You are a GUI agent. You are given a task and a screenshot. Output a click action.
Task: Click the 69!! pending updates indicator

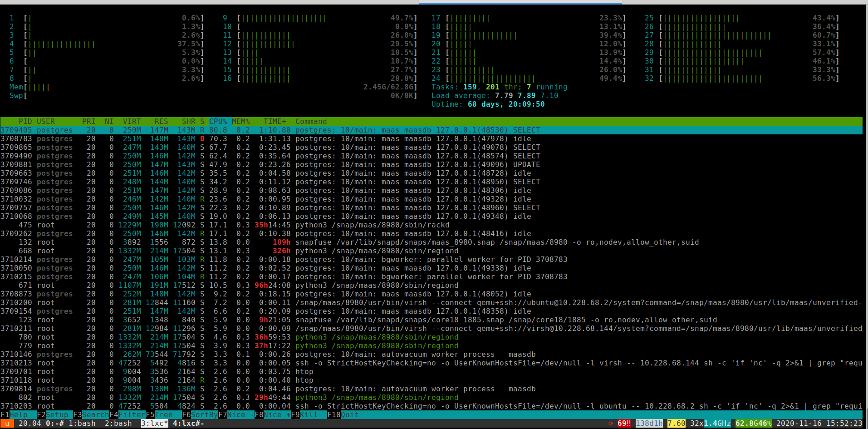[x=624, y=424]
